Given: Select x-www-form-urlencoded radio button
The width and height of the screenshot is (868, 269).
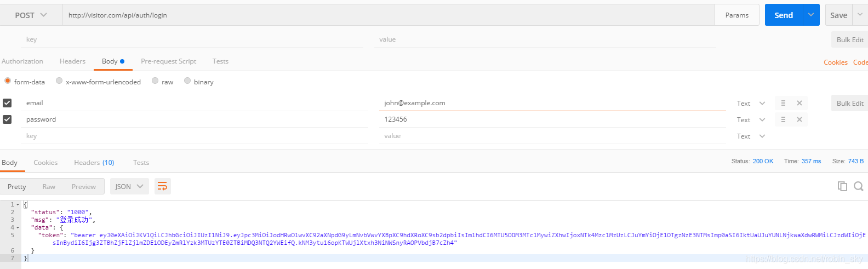Looking at the screenshot, I should coord(59,81).
